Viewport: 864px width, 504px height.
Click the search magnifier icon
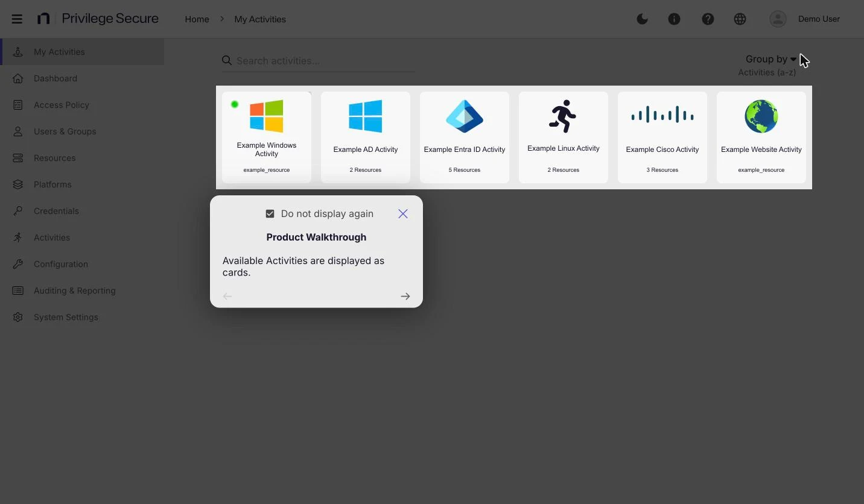[227, 60]
